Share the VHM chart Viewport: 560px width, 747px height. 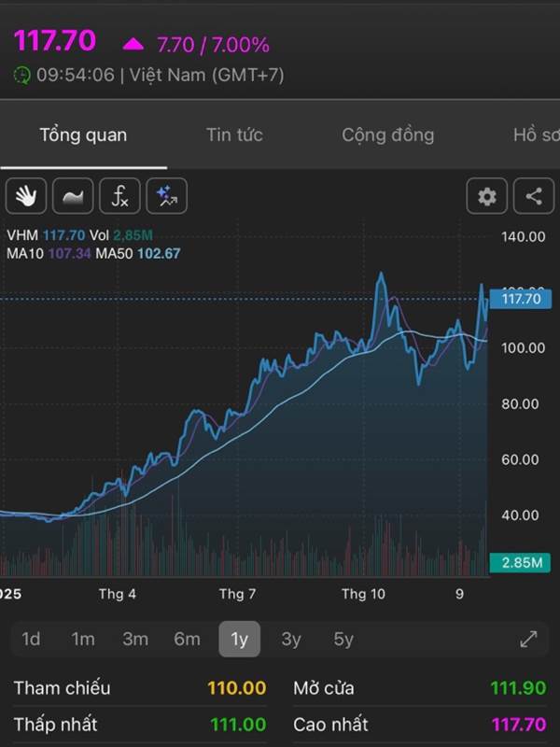point(534,196)
